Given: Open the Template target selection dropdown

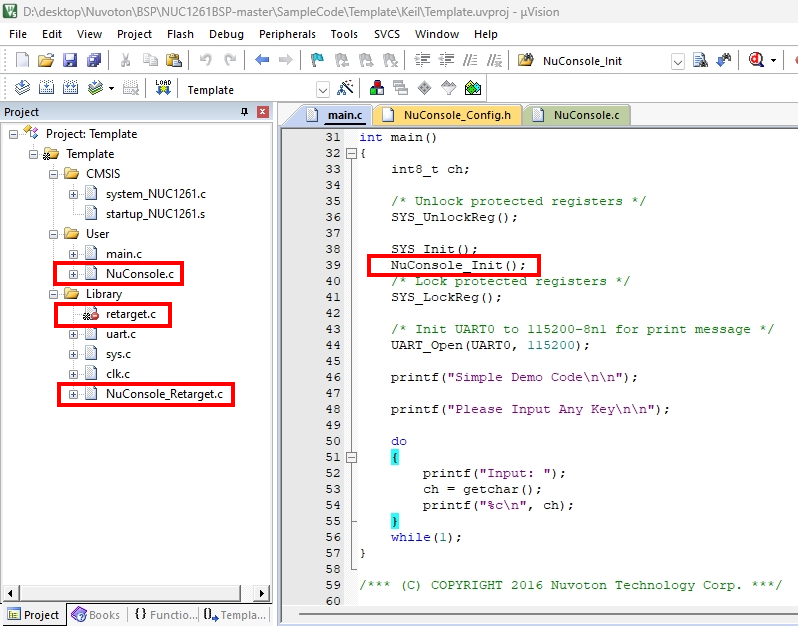Looking at the screenshot, I should pyautogui.click(x=323, y=91).
